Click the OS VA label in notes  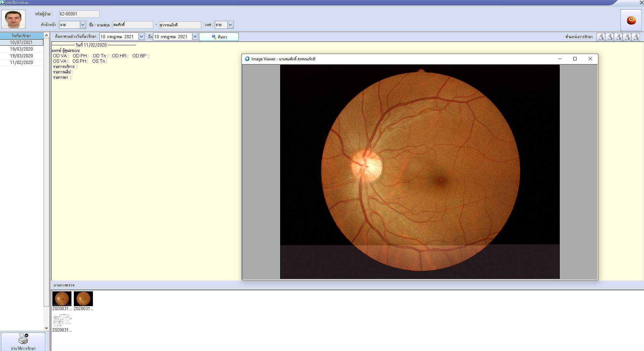point(61,61)
